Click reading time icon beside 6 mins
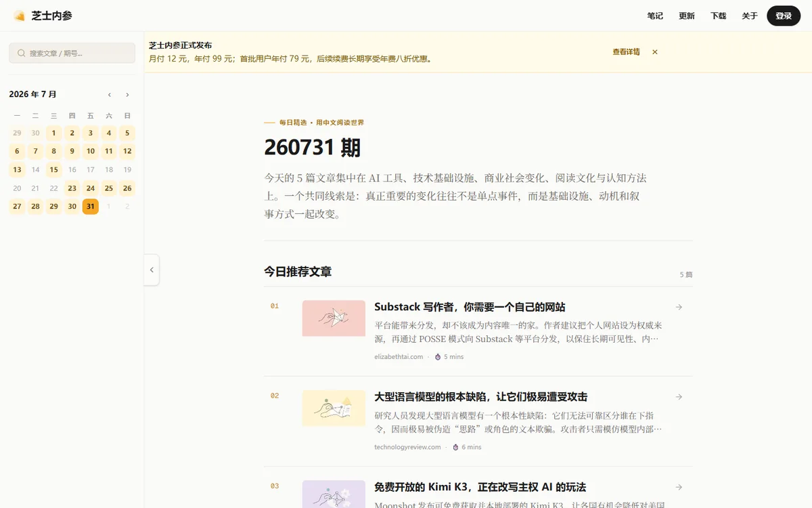This screenshot has height=508, width=812. tap(455, 447)
